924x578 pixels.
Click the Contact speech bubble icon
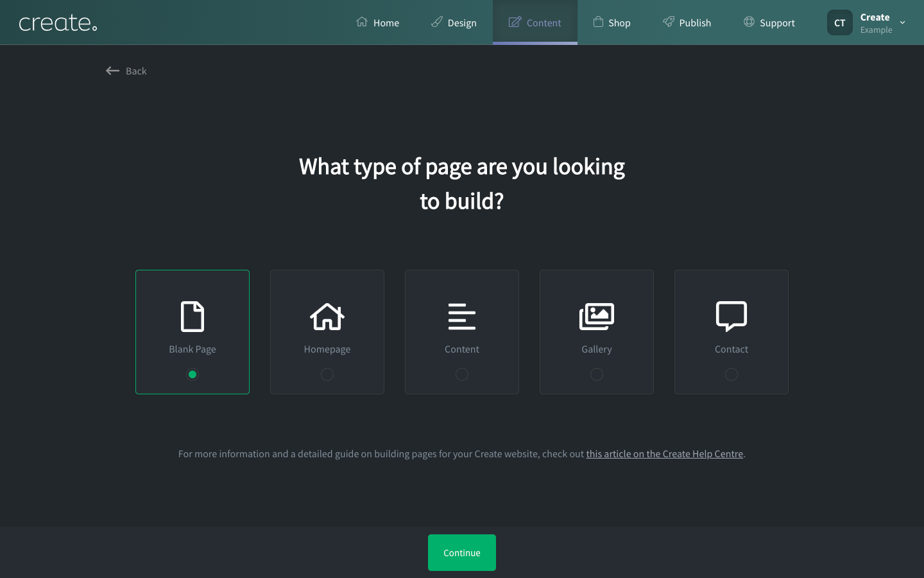point(732,316)
